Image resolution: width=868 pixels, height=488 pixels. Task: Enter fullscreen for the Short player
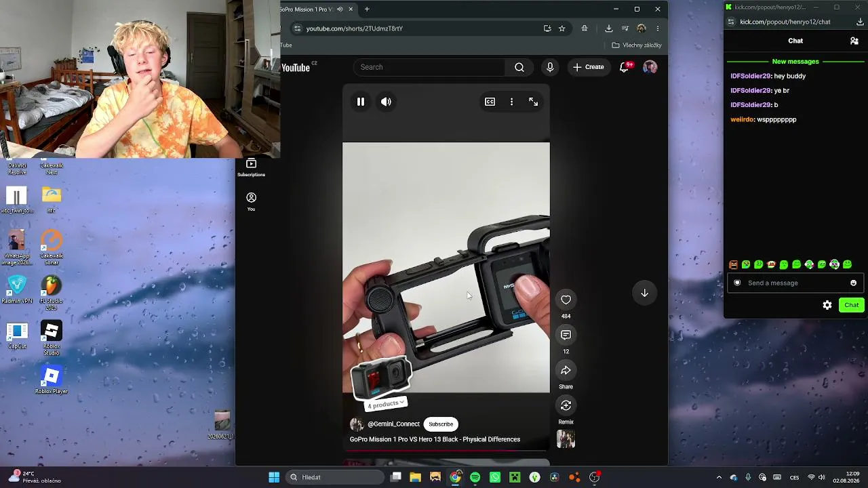point(534,102)
